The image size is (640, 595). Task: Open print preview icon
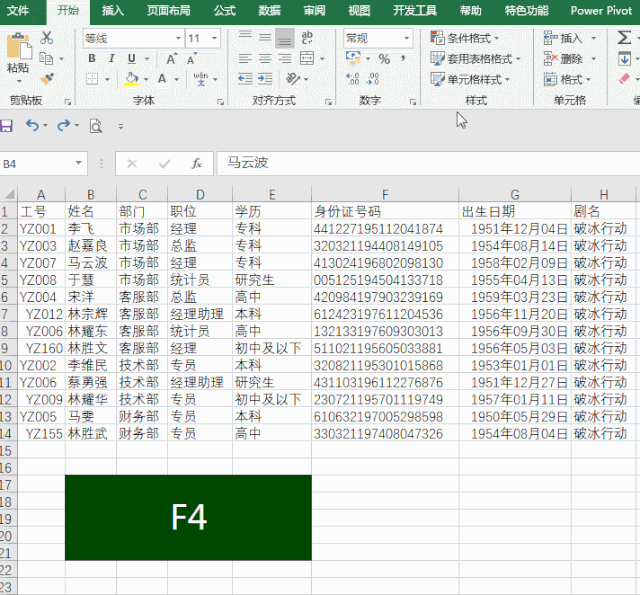[x=96, y=126]
